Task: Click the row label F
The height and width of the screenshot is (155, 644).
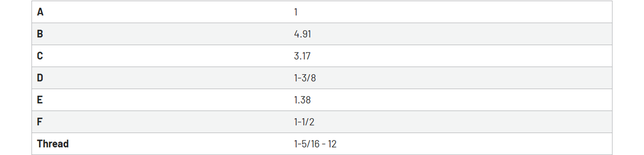Action: [x=40, y=122]
